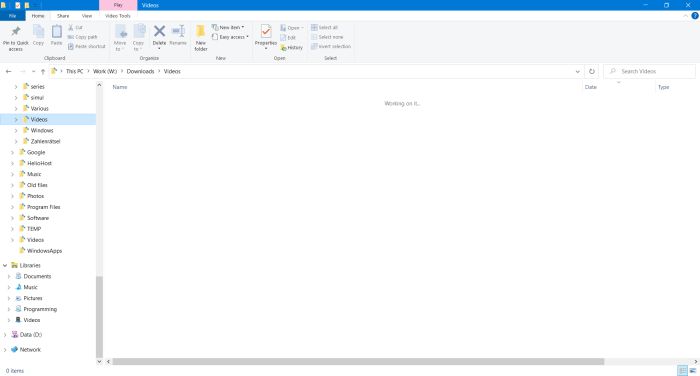Click the Copy to icon
Viewport: 700px width, 376px height.
pyautogui.click(x=139, y=31)
